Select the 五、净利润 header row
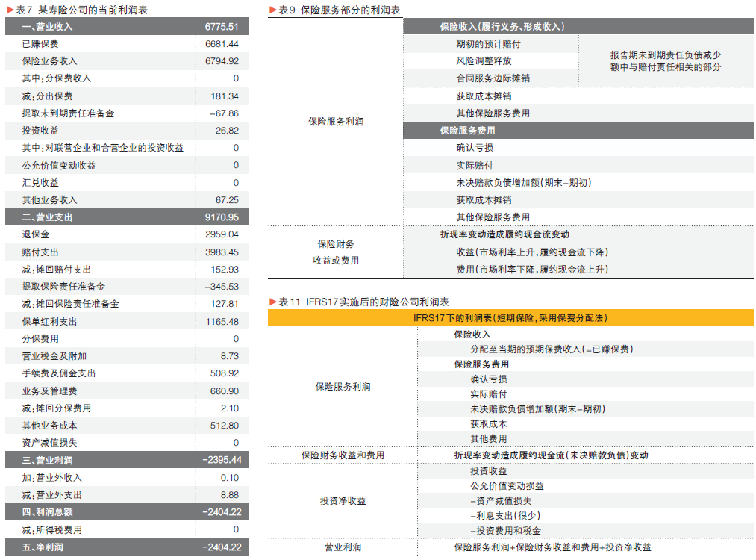 [x=127, y=547]
